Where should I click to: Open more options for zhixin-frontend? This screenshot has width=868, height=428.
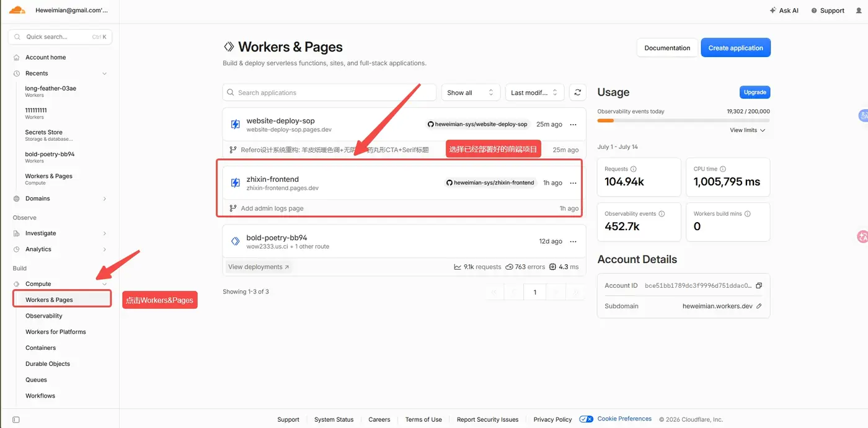click(x=573, y=183)
